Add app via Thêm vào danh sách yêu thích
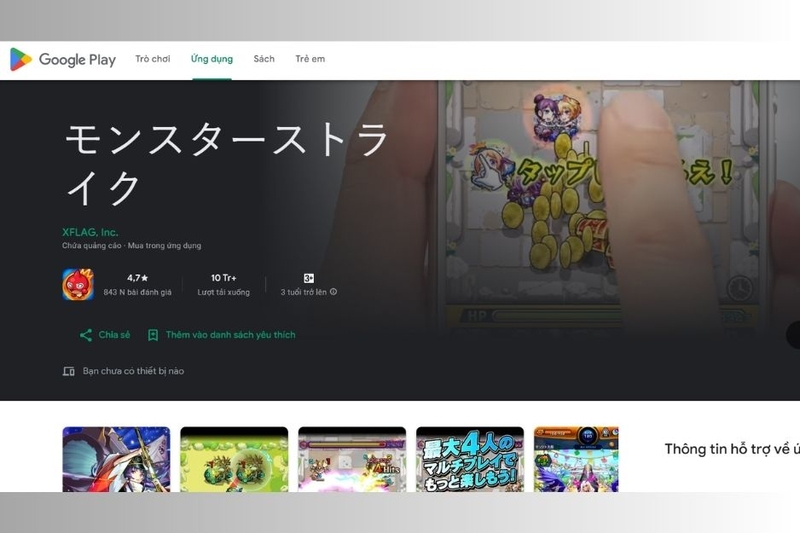 [221, 335]
